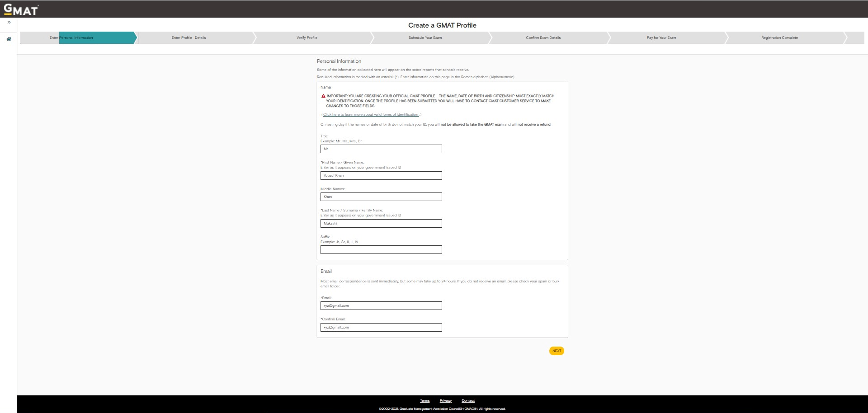Focus the Email input field

pyautogui.click(x=381, y=305)
